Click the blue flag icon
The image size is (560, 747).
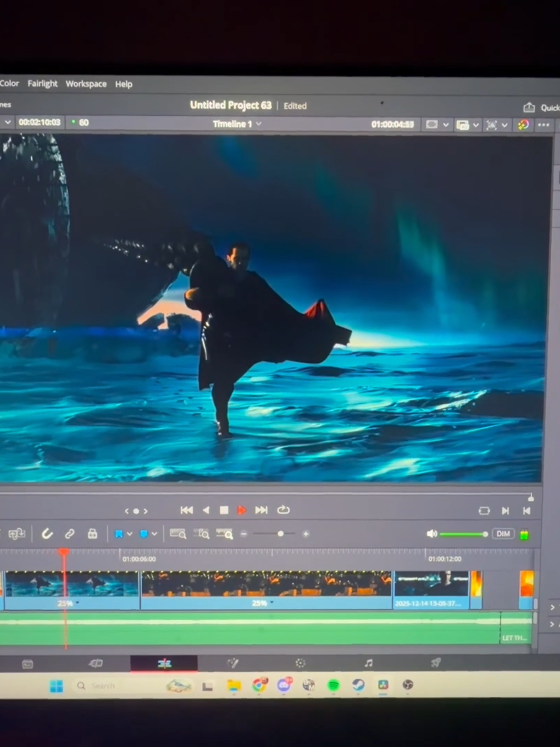[x=119, y=534]
